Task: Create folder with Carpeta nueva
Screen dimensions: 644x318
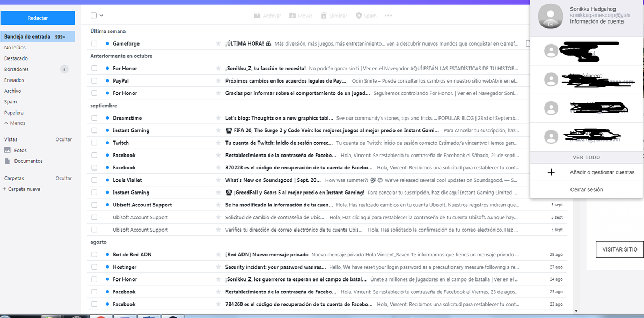Action: pos(21,189)
